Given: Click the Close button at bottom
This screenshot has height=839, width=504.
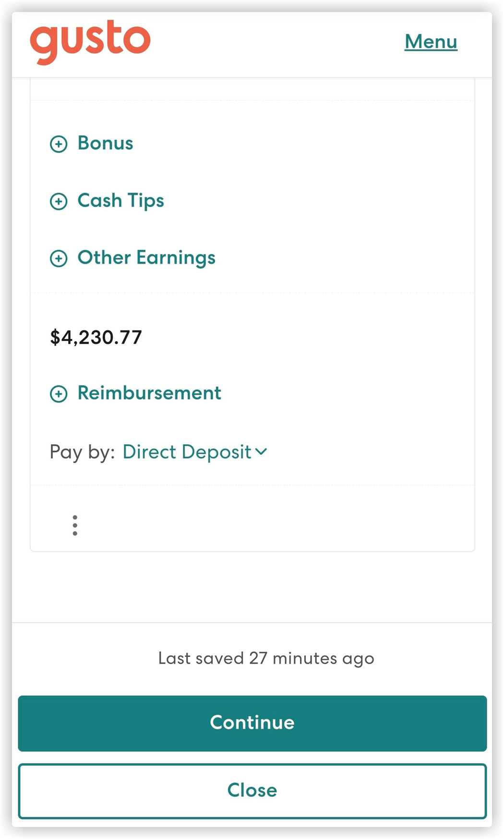Looking at the screenshot, I should tap(252, 791).
